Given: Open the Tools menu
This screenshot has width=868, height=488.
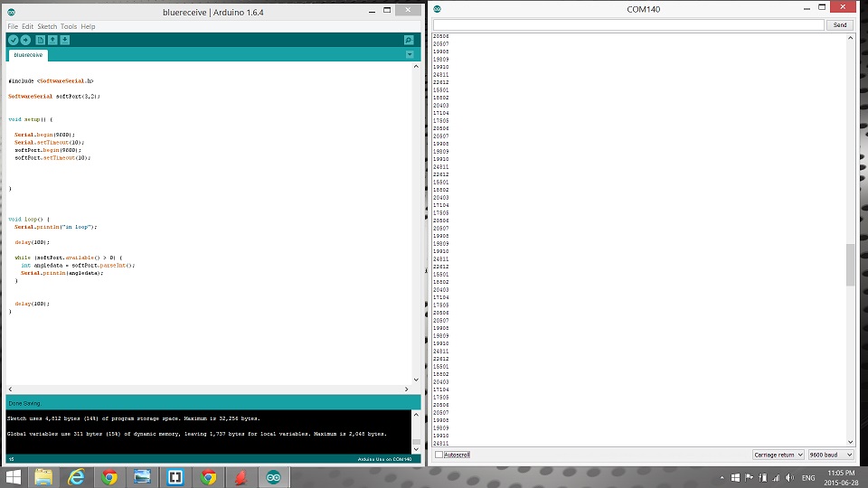Looking at the screenshot, I should point(69,26).
